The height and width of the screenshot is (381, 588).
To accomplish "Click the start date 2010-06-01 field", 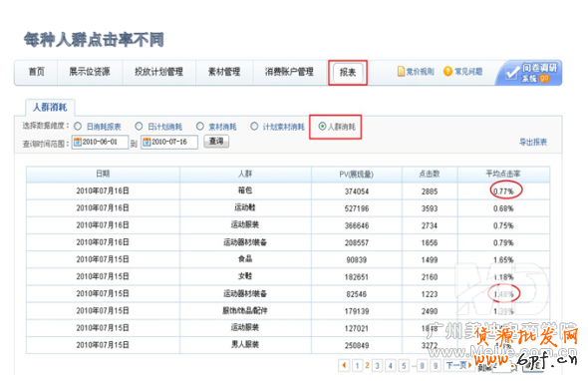I will pos(100,142).
